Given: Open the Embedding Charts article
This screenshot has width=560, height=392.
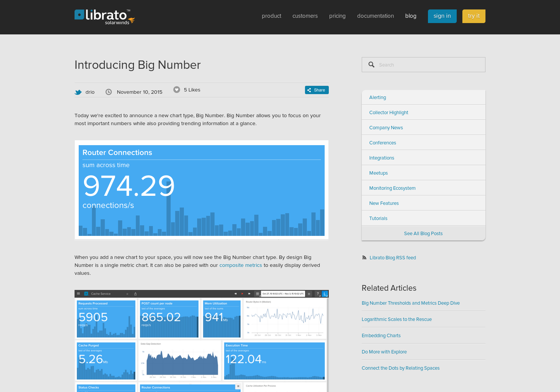Looking at the screenshot, I should (381, 336).
